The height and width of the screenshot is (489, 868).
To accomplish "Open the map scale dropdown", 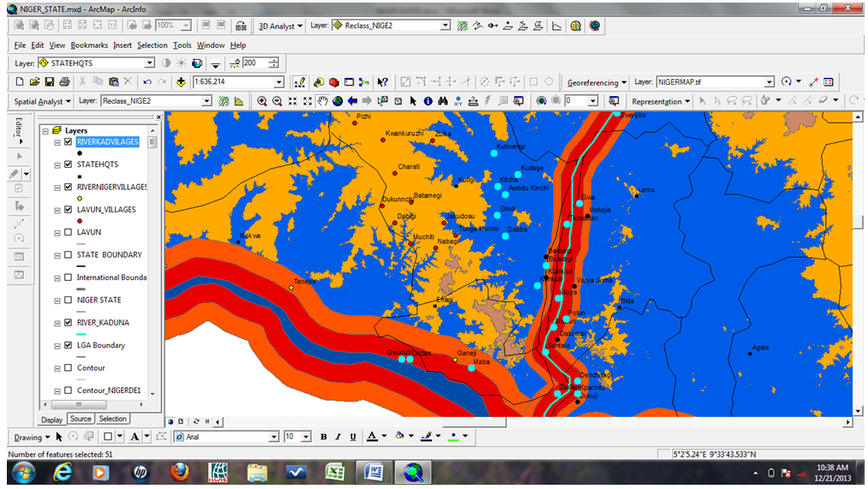I will click(278, 82).
